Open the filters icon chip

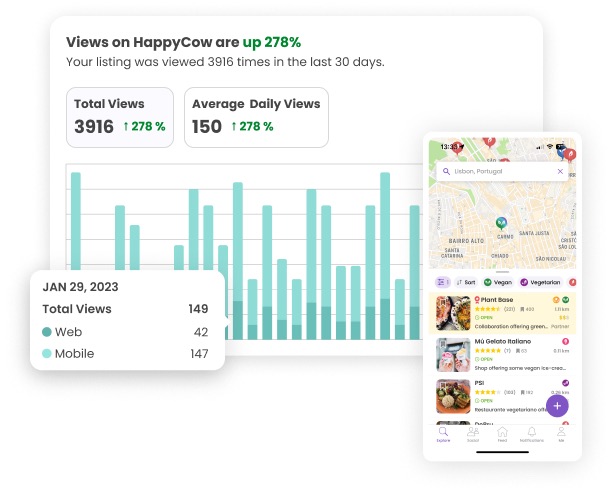click(441, 283)
